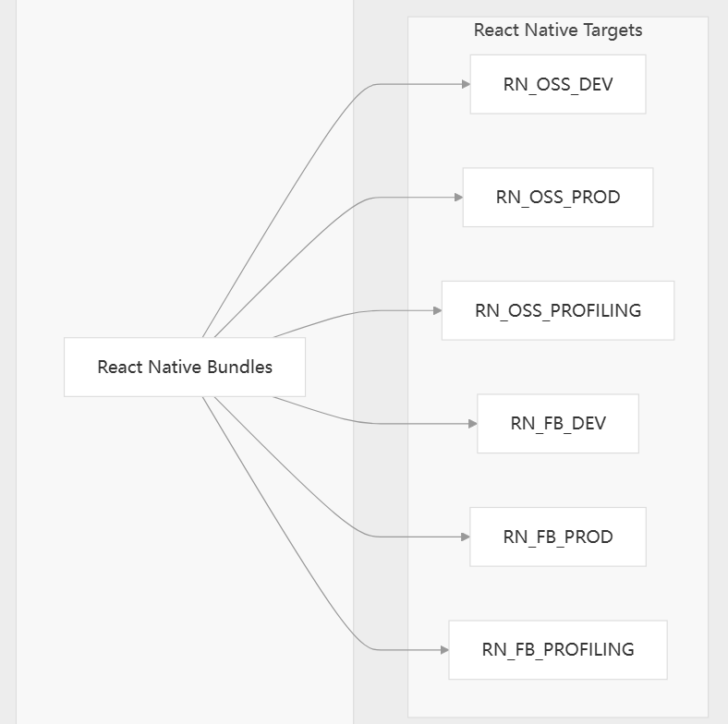Click the arrowhead entering RN_OSS_PROD
Image resolution: width=728 pixels, height=724 pixels.
pyautogui.click(x=458, y=197)
